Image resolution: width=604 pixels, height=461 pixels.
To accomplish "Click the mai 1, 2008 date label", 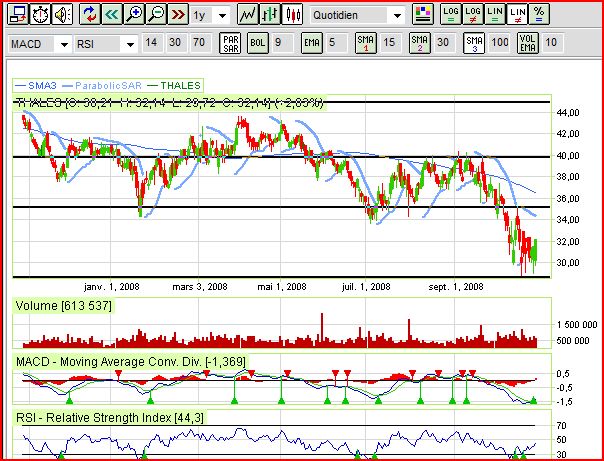I will click(282, 287).
